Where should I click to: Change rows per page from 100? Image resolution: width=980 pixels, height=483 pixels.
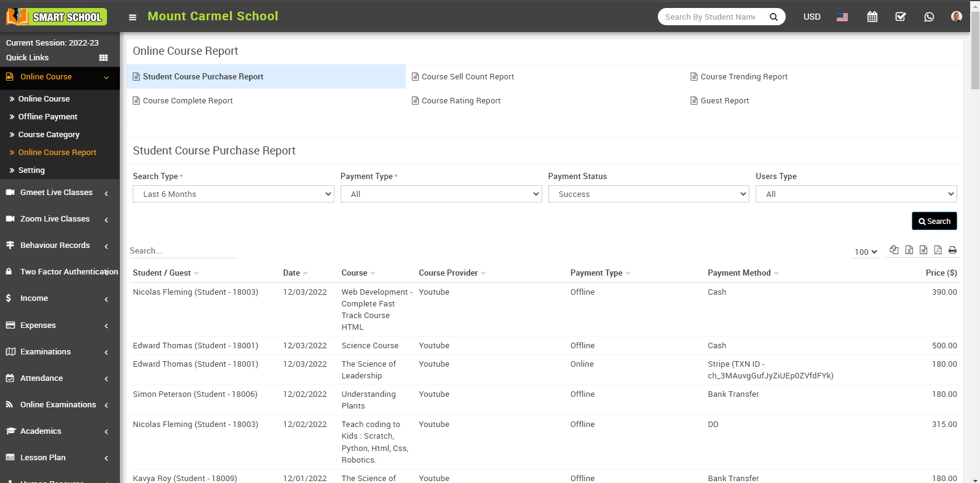point(866,252)
